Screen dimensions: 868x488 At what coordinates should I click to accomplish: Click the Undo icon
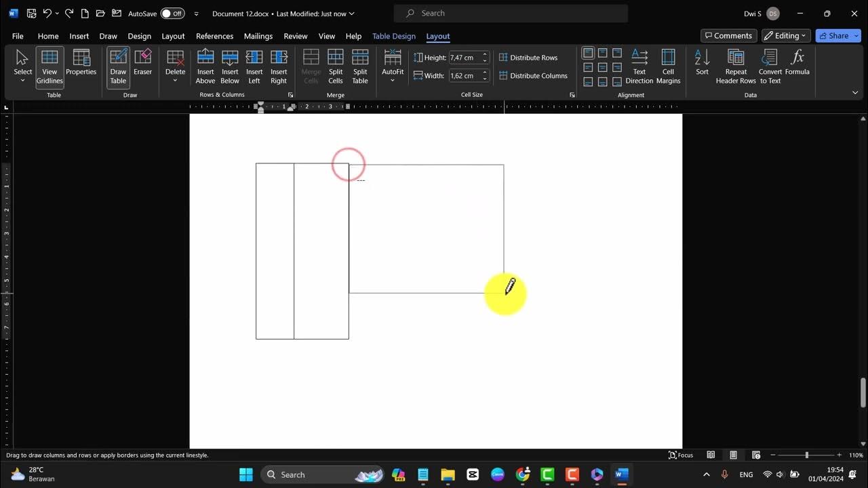[x=47, y=14]
